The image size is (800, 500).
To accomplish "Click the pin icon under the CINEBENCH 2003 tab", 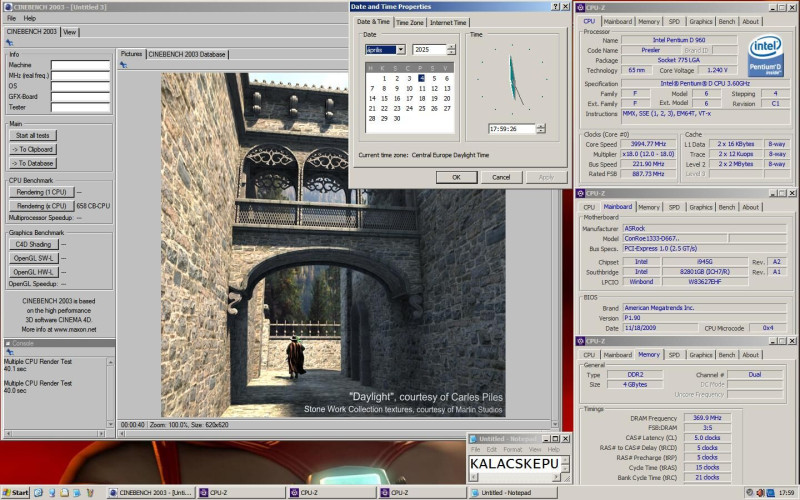I will (9, 43).
